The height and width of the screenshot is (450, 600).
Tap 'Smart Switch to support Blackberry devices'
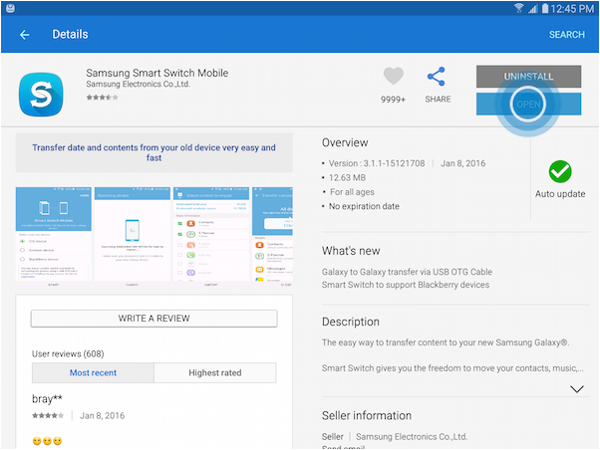405,285
